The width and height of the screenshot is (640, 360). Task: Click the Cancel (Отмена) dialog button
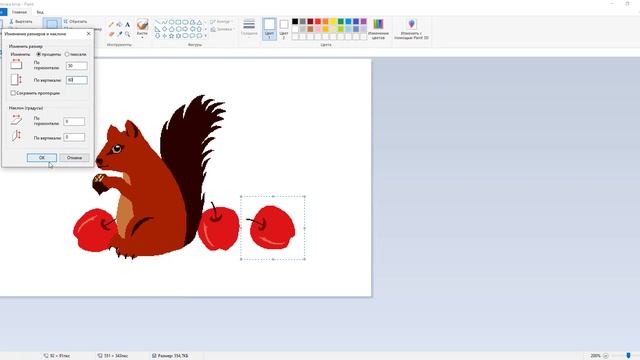[74, 158]
